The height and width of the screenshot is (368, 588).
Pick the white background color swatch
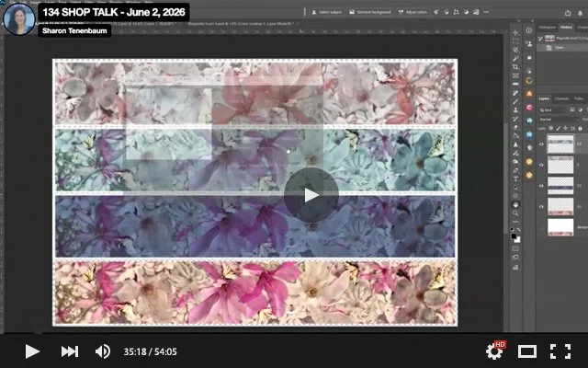[517, 239]
